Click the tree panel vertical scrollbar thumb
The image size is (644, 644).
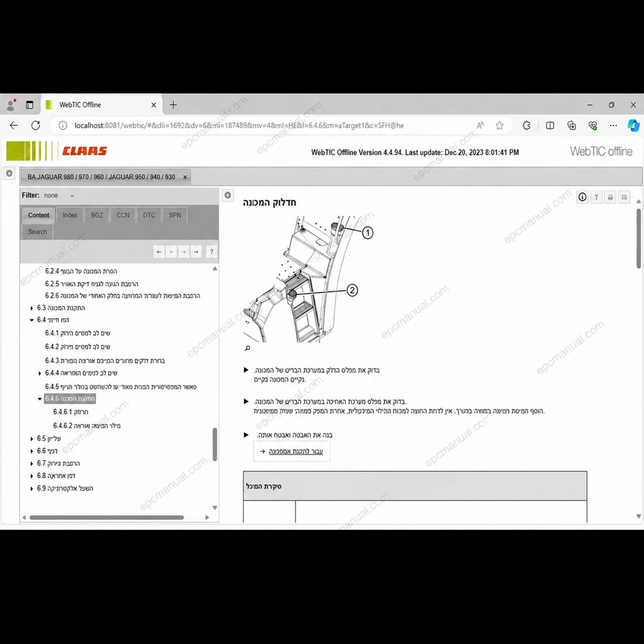(x=214, y=444)
